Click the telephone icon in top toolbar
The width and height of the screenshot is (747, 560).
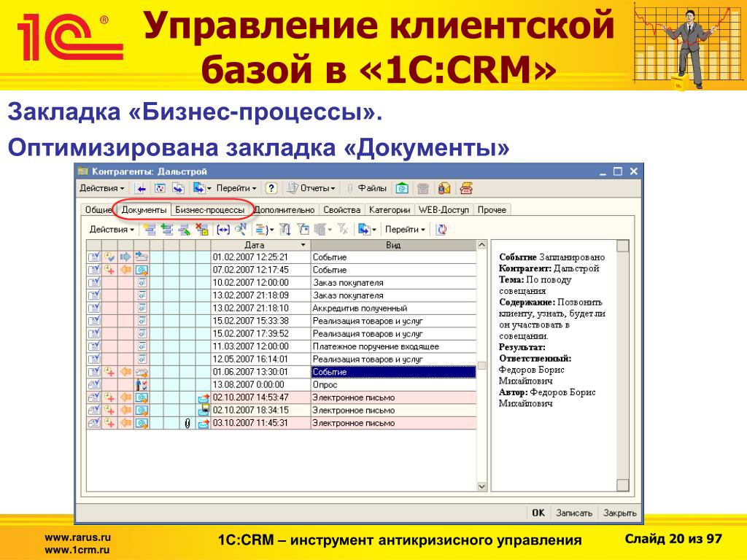[423, 188]
